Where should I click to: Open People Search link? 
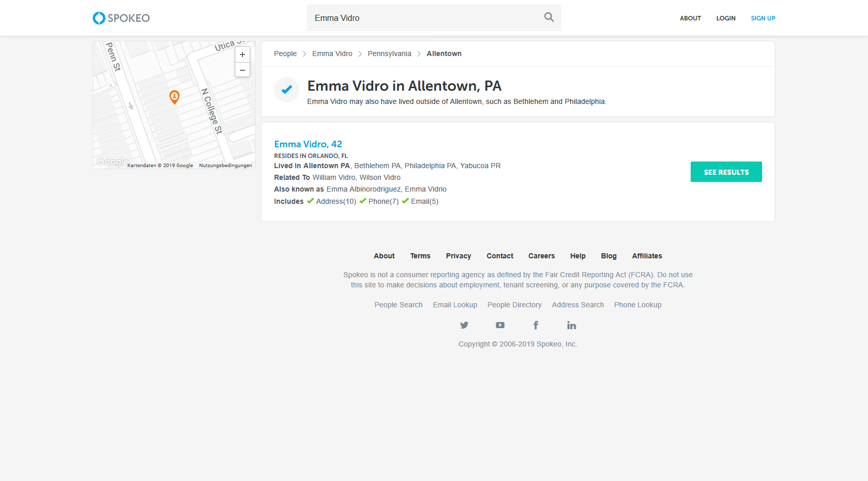[398, 305]
